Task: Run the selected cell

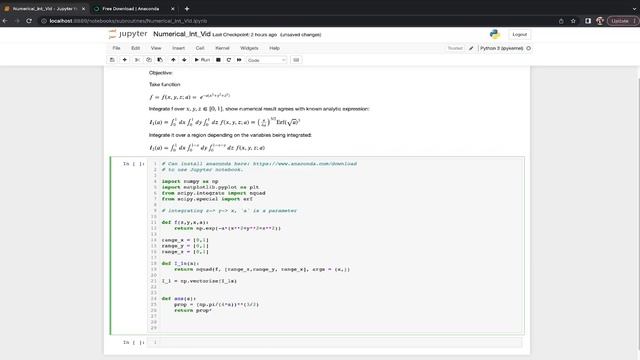Action: point(202,60)
